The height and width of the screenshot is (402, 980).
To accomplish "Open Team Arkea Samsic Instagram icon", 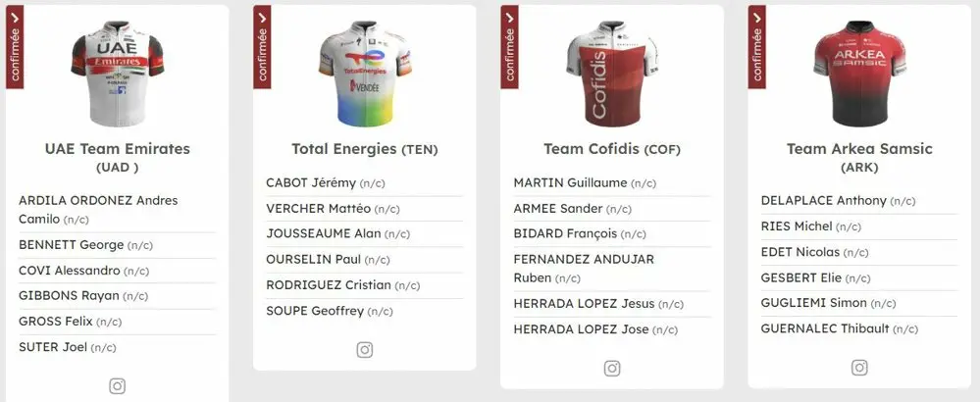I will point(859,368).
